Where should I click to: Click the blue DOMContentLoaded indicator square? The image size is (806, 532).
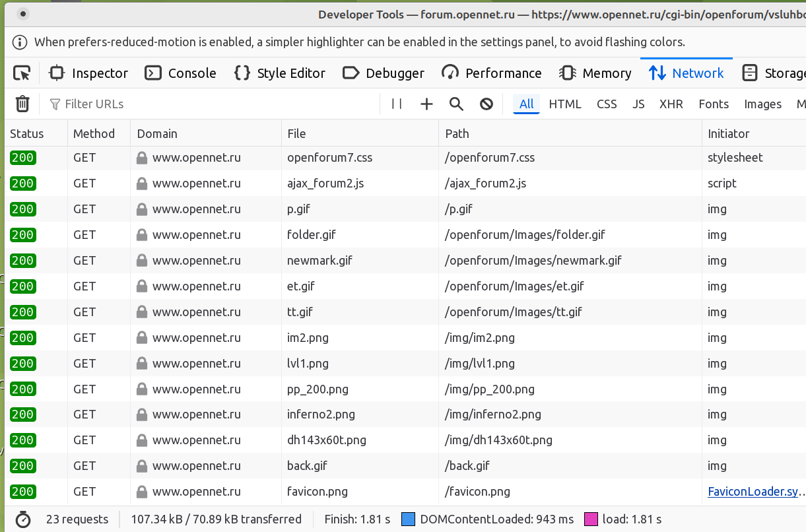(x=408, y=519)
